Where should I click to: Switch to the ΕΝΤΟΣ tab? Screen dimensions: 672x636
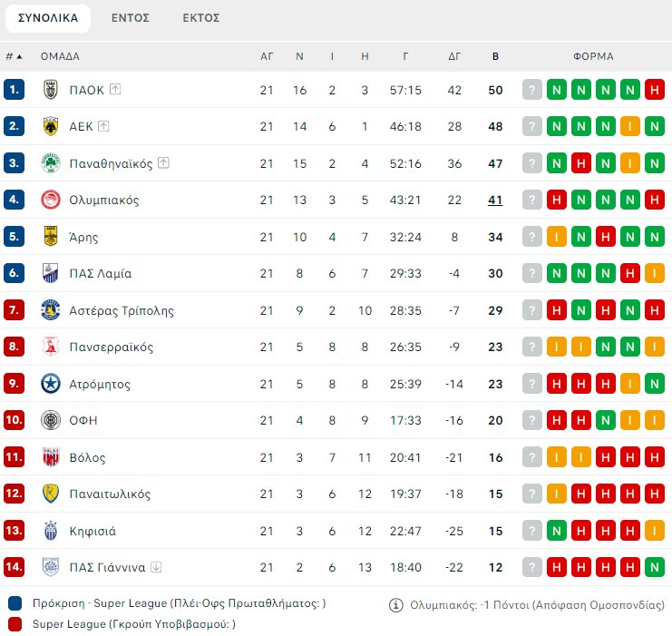pyautogui.click(x=131, y=18)
